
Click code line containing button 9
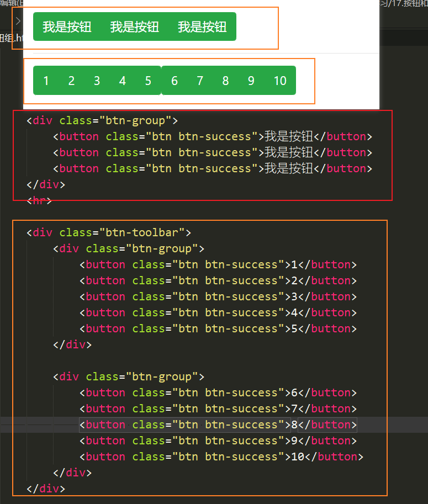(x=218, y=441)
